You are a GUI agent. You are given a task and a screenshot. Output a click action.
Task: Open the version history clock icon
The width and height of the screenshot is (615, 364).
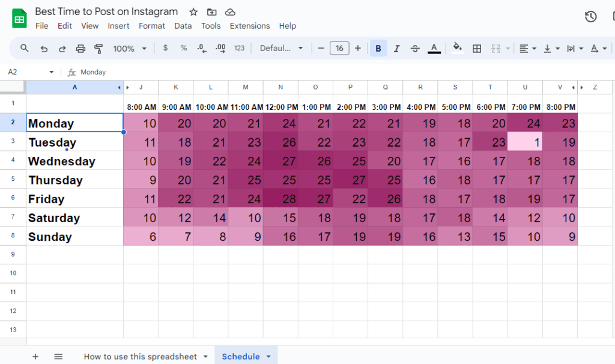[590, 17]
